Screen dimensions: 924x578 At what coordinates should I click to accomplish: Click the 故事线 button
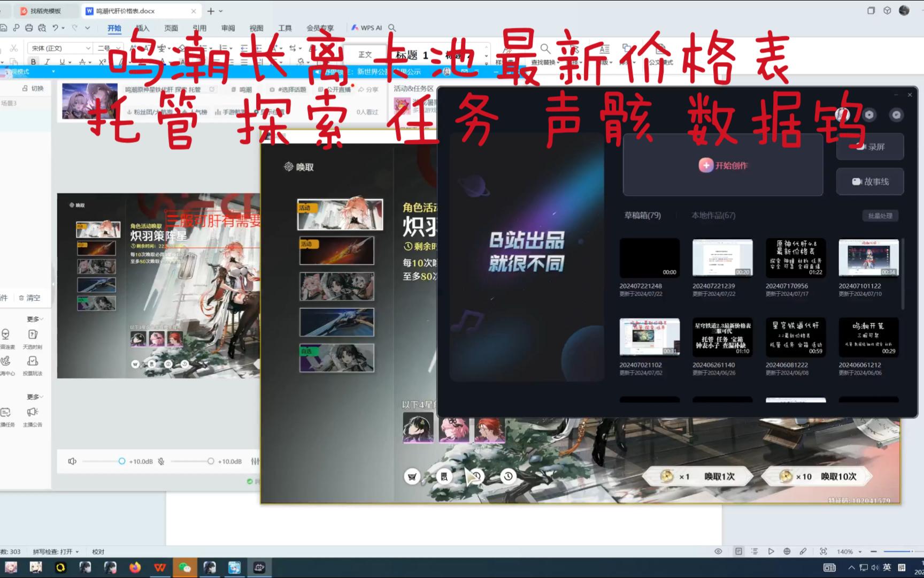point(870,181)
